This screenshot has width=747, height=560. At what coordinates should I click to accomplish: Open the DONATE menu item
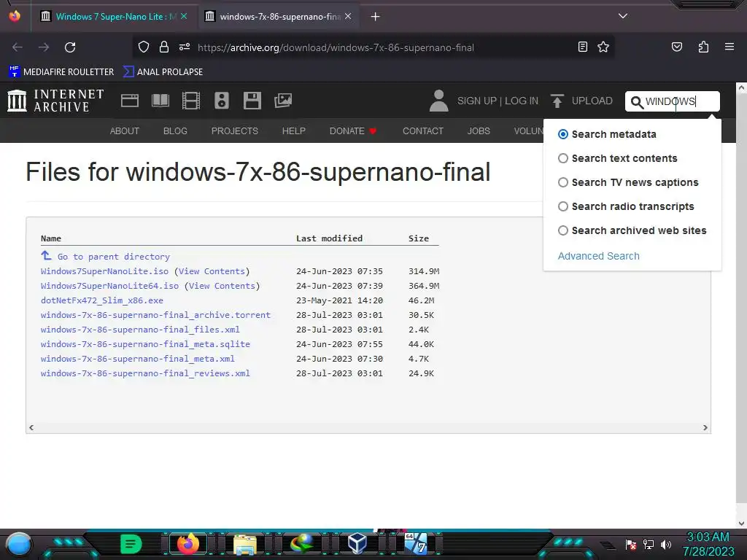[x=353, y=131]
